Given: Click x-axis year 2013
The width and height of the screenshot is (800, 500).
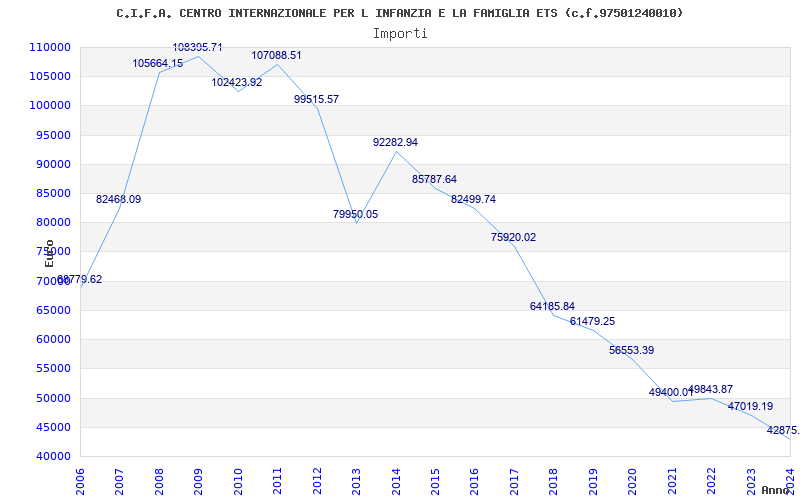Looking at the screenshot, I should [x=356, y=482].
